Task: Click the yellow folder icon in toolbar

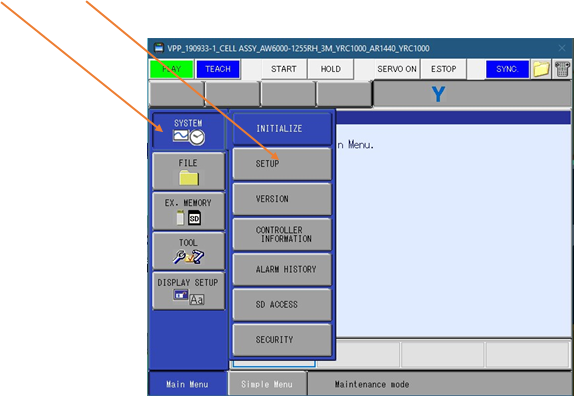Action: pos(541,69)
